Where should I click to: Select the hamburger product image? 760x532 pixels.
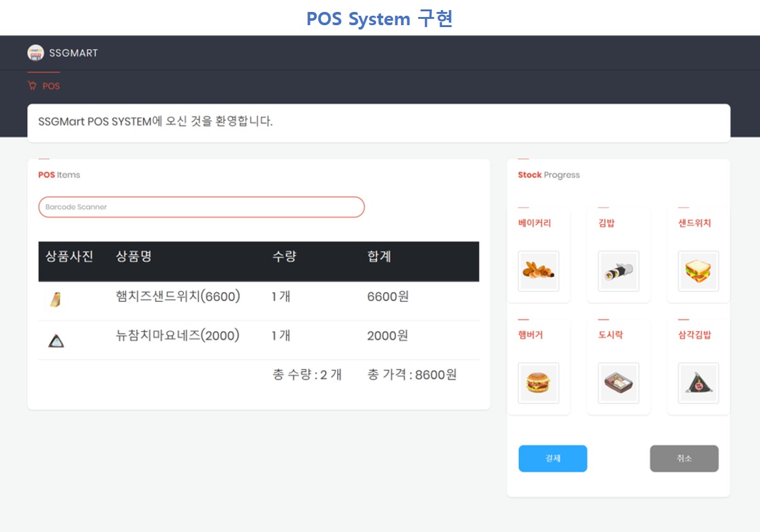click(x=538, y=383)
